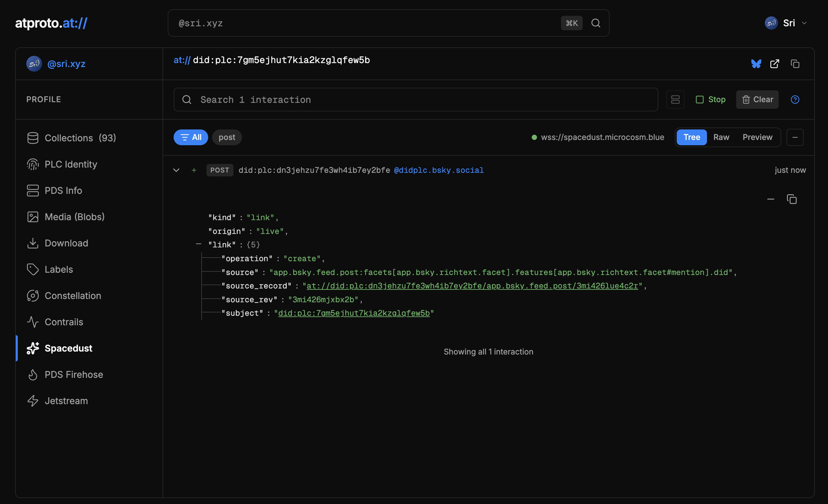Click the blue help question mark icon
This screenshot has height=504, width=828.
[795, 100]
